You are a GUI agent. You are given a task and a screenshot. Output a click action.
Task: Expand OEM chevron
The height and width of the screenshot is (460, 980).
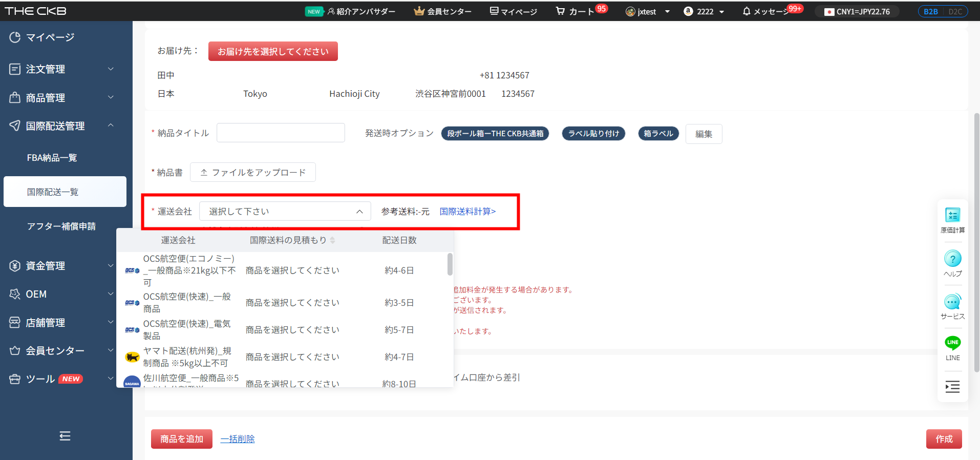pos(111,294)
